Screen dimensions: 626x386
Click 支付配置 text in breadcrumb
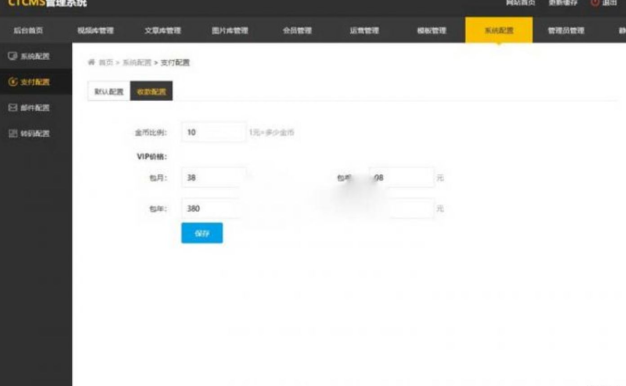175,62
